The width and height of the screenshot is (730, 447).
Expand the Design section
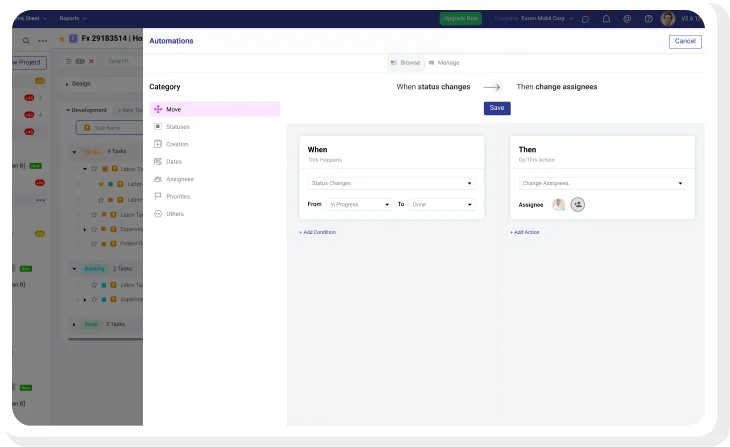pos(67,84)
